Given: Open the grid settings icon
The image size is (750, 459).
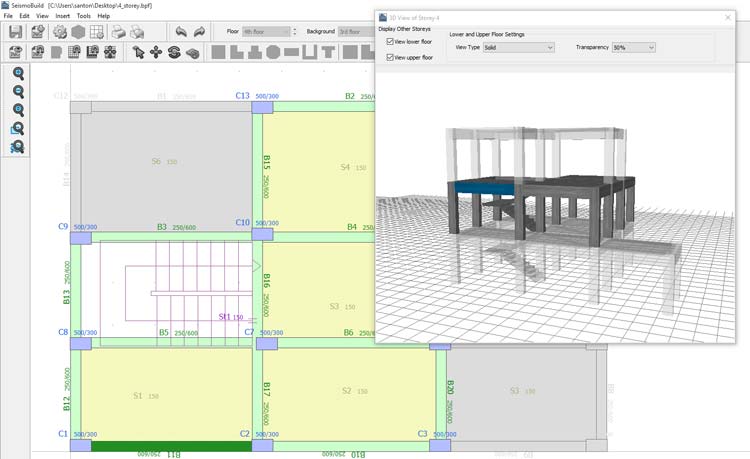Looking at the screenshot, I should (x=97, y=32).
